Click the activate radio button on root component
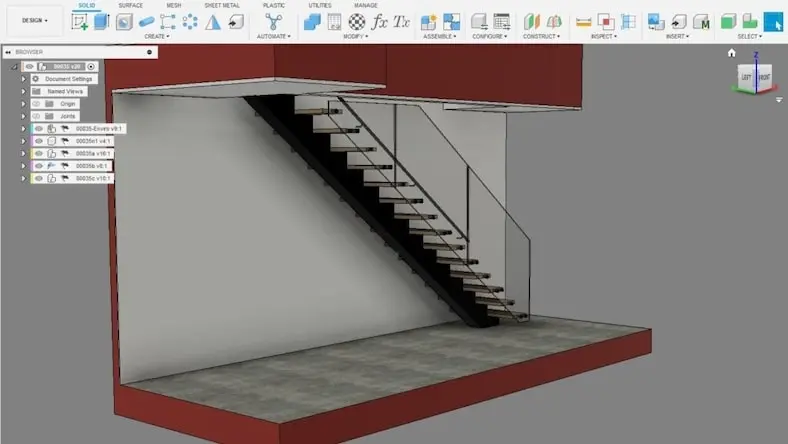Viewport: 788px width, 444px height. tap(91, 66)
